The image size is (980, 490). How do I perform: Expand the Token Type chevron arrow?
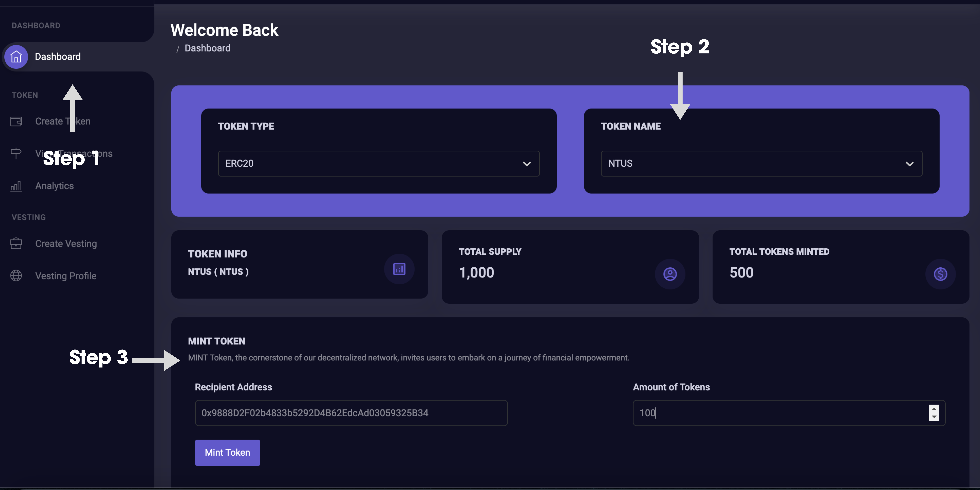tap(527, 164)
